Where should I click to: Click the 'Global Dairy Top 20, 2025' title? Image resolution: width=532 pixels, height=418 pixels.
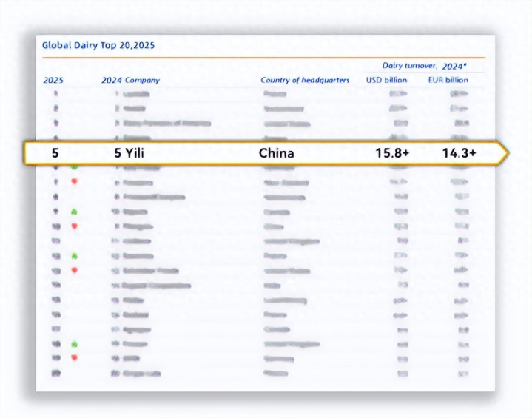point(98,45)
